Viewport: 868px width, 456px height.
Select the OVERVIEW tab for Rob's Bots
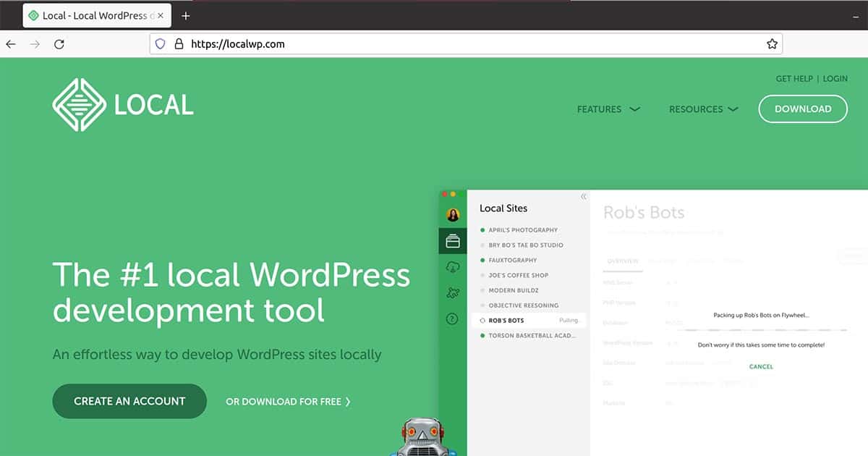[x=623, y=261]
